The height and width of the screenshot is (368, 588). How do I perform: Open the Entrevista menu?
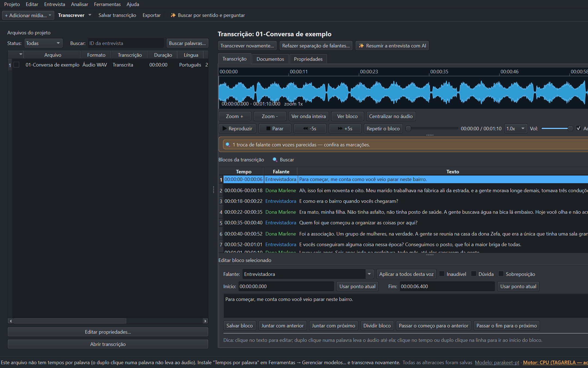pyautogui.click(x=55, y=4)
